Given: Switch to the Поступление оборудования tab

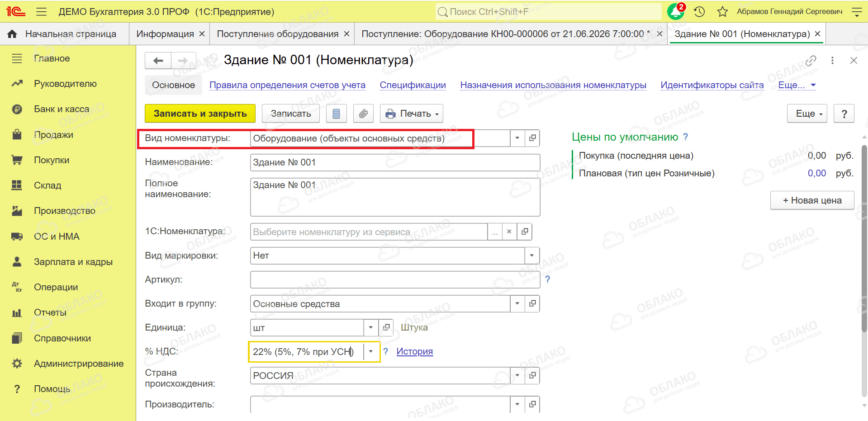Looking at the screenshot, I should click(278, 34).
